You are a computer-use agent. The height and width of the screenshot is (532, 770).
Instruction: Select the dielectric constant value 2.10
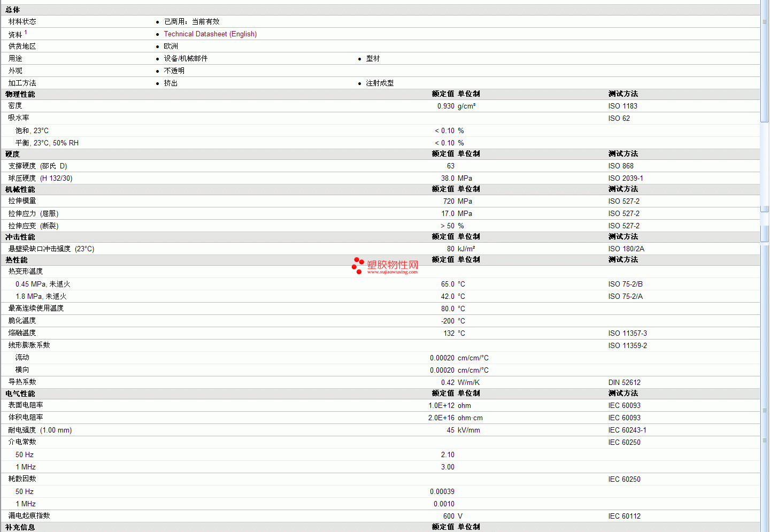448,454
